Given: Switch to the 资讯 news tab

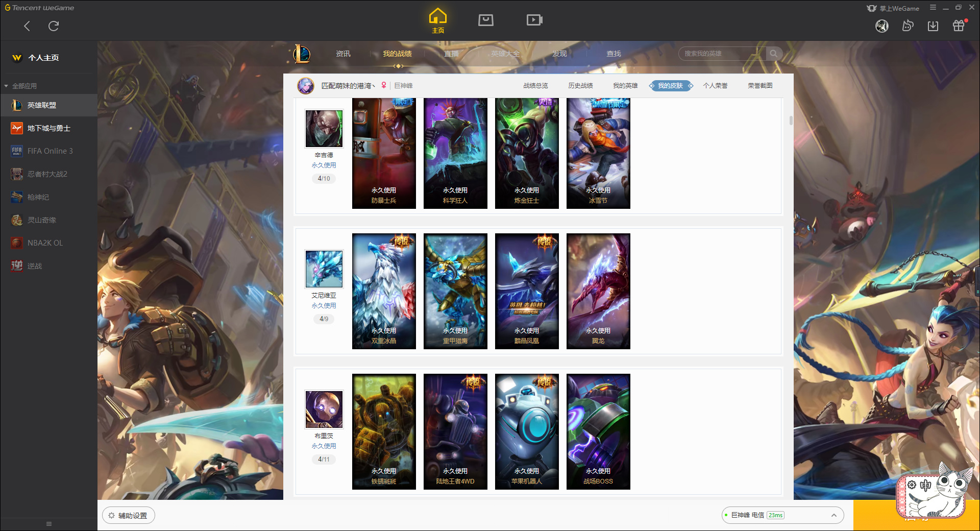Looking at the screenshot, I should coord(343,54).
